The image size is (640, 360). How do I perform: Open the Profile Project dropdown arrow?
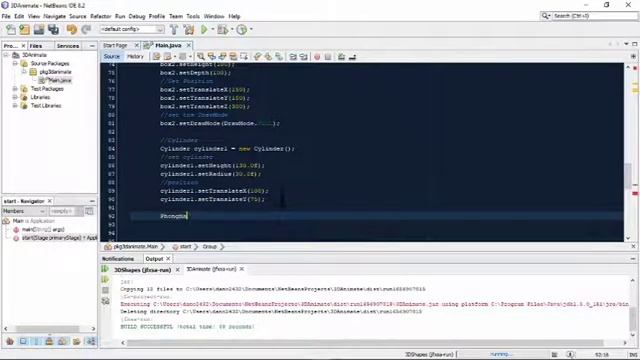coord(251,29)
